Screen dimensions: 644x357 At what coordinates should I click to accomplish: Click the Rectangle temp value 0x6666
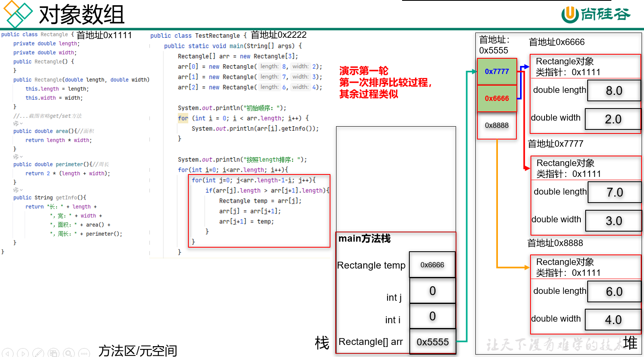click(x=432, y=265)
